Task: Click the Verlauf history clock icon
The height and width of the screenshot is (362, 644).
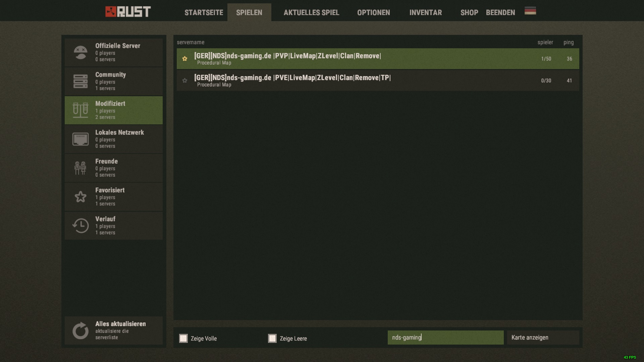Action: pos(80,226)
